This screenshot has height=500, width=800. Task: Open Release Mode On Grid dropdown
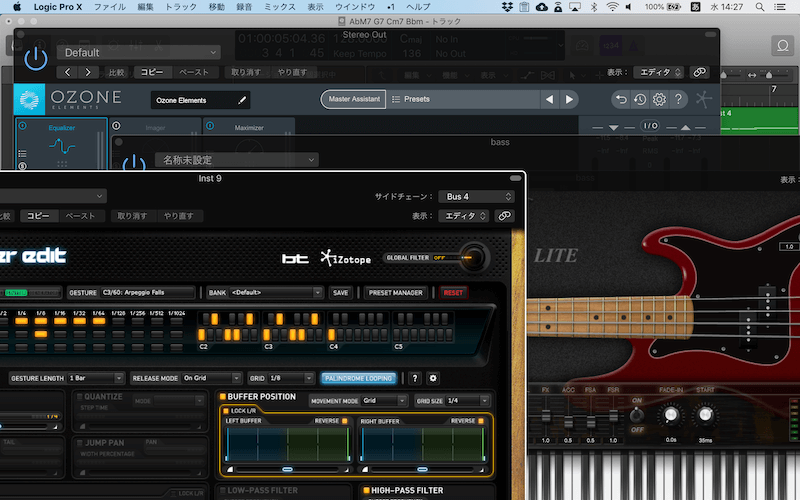click(x=211, y=378)
